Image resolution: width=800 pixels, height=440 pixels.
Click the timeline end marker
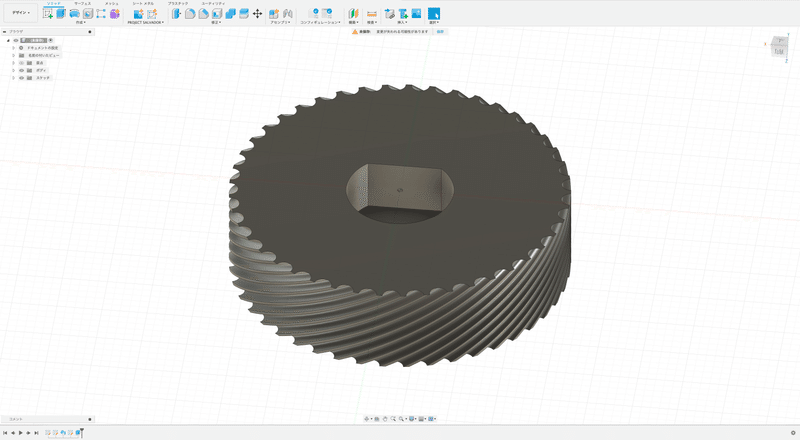[82, 433]
